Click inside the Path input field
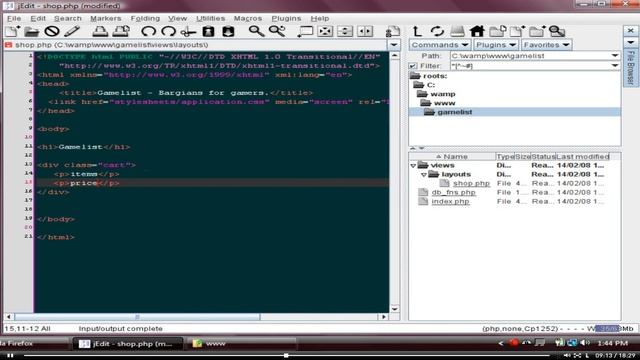640x360 pixels. tap(530, 56)
